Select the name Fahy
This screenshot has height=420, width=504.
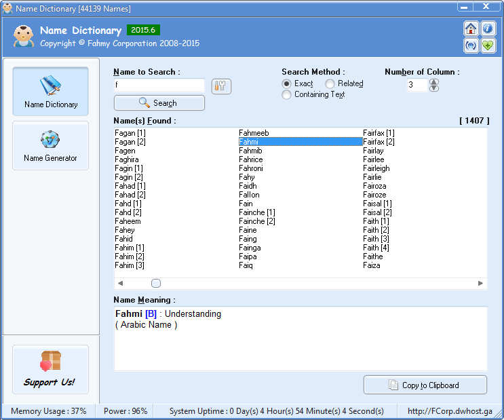(247, 177)
